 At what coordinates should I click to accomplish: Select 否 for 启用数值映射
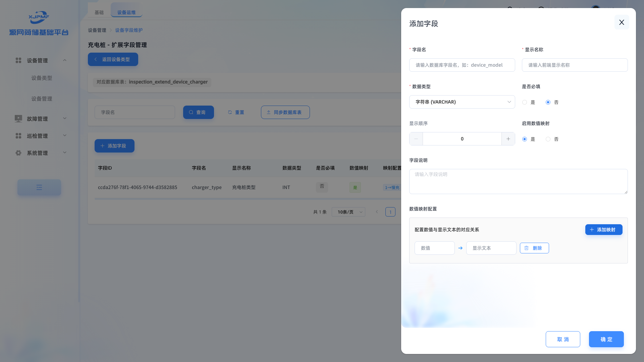click(x=548, y=139)
